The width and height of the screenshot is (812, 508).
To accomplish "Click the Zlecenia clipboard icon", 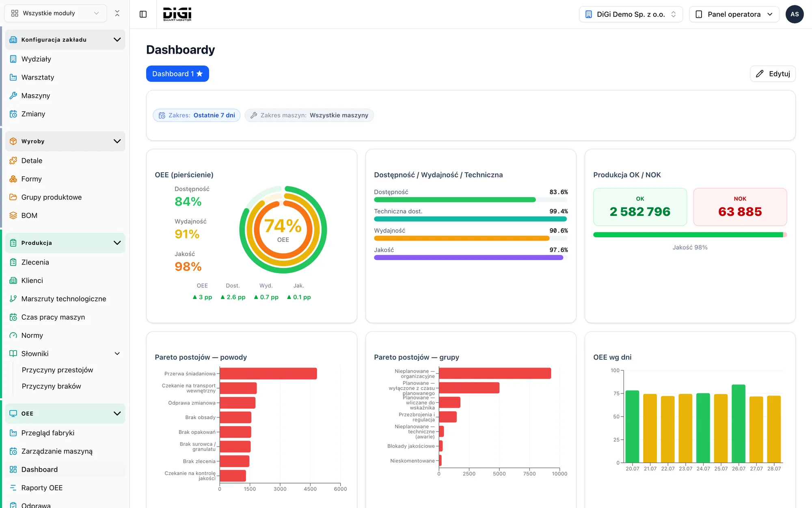I will pyautogui.click(x=13, y=262).
